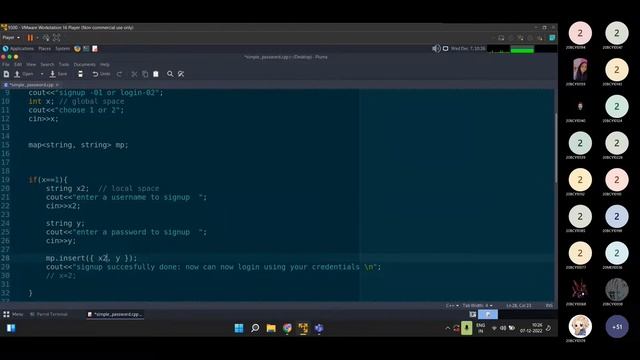Open Microsoft Teams taskbar icon
The image size is (640, 360).
coord(319,328)
